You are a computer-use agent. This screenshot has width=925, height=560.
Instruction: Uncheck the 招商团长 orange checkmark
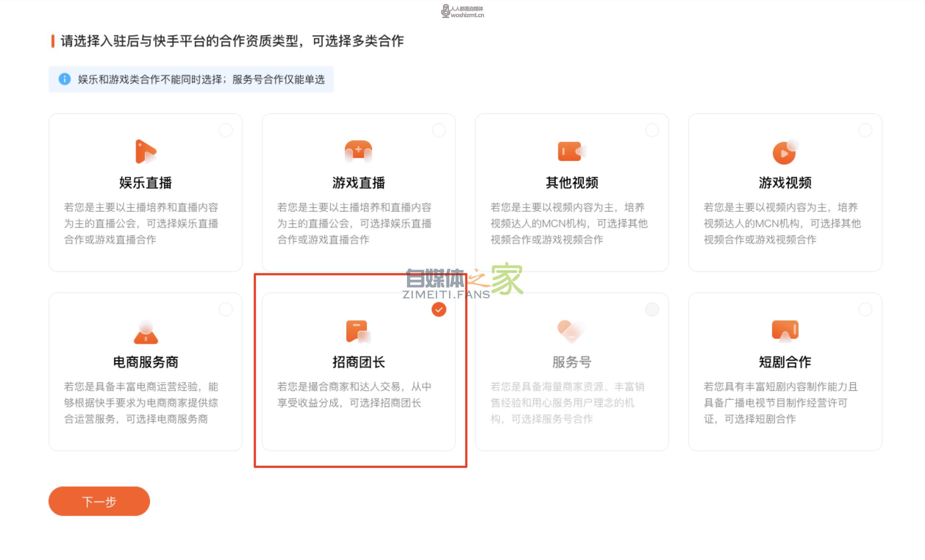point(439,309)
